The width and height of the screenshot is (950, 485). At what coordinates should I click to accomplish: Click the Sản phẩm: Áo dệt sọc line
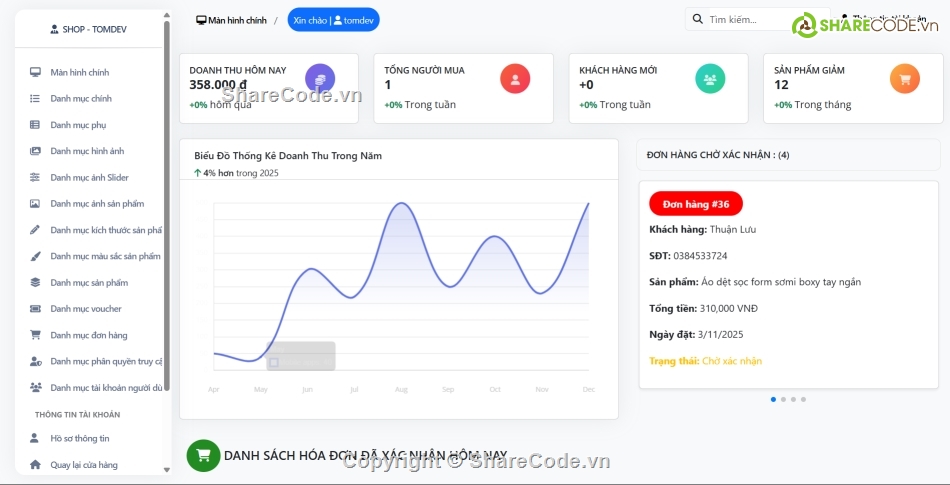(755, 282)
